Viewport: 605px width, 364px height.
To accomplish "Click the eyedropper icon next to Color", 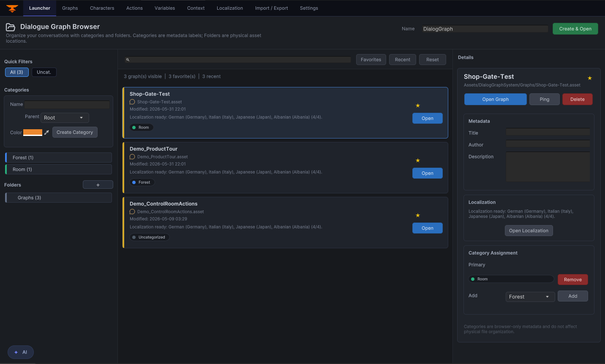I will [x=46, y=133].
